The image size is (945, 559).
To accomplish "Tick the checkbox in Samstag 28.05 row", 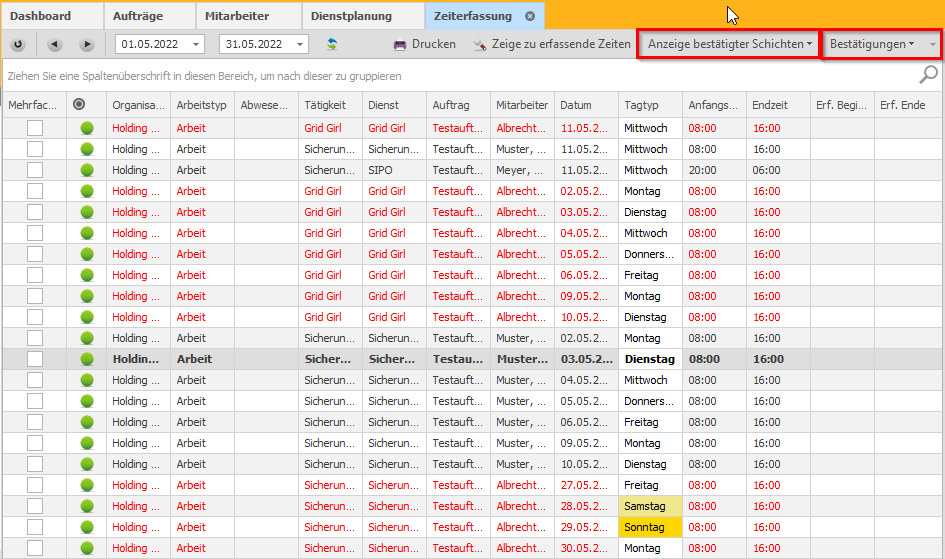I will click(x=35, y=506).
